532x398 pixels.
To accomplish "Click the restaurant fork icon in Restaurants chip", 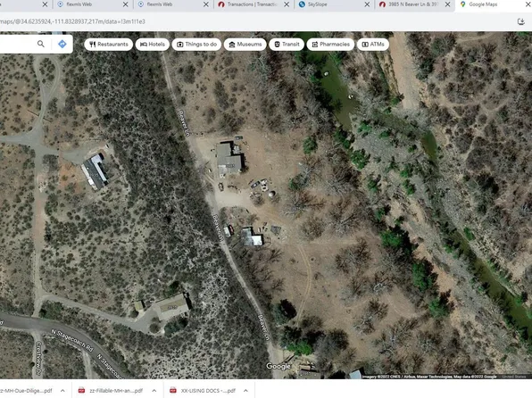I will tap(93, 45).
